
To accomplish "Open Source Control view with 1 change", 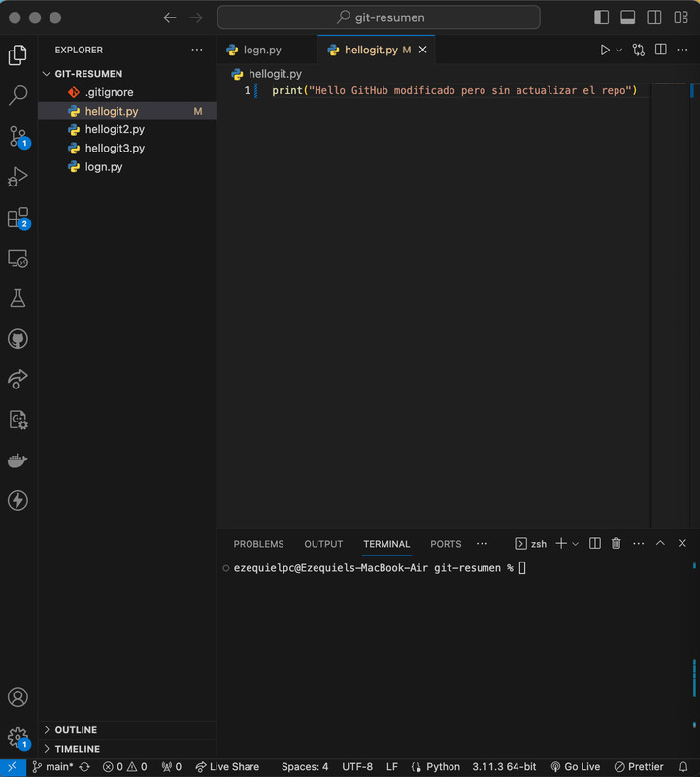I will click(17, 136).
